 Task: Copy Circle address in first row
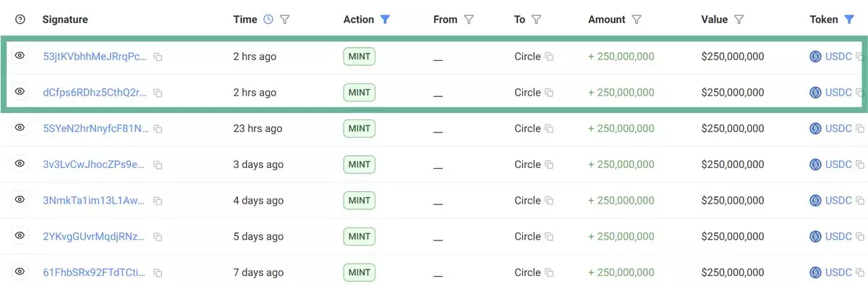coord(549,57)
